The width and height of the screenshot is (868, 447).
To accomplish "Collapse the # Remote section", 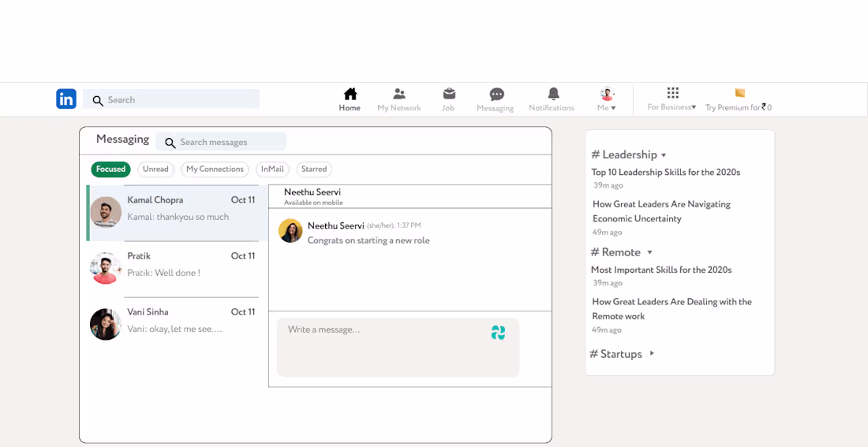I will coord(650,252).
